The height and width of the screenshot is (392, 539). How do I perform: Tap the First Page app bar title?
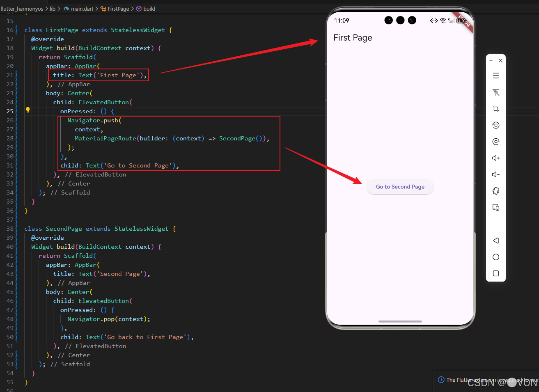point(353,38)
